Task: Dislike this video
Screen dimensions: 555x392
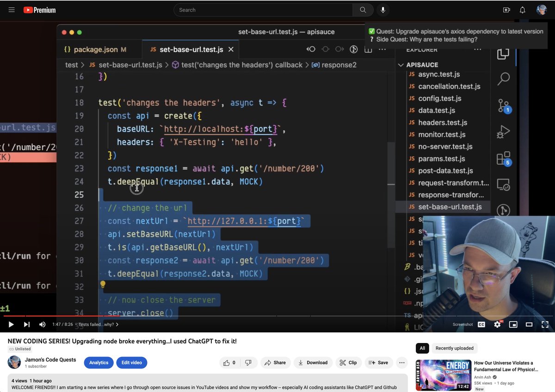Action: coord(248,362)
